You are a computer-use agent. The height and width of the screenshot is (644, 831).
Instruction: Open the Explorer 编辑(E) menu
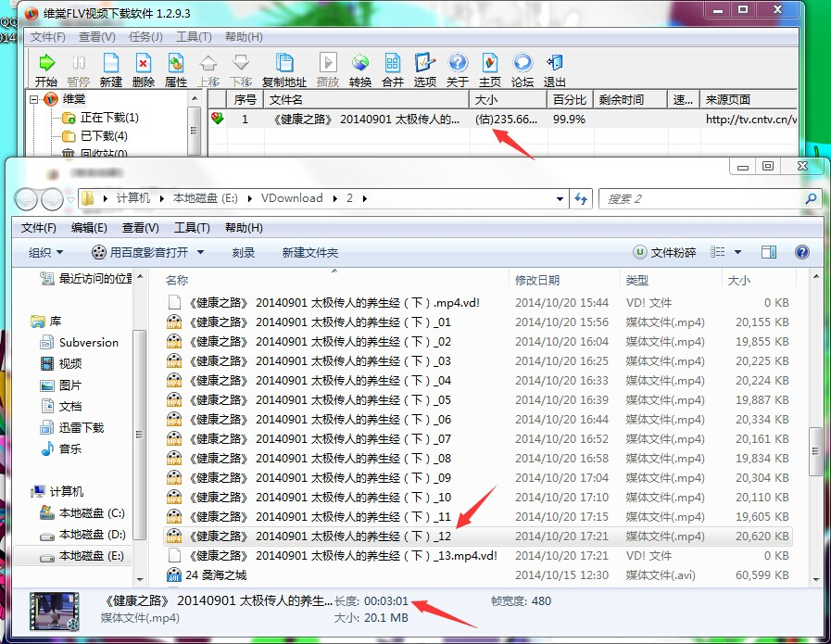(89, 228)
